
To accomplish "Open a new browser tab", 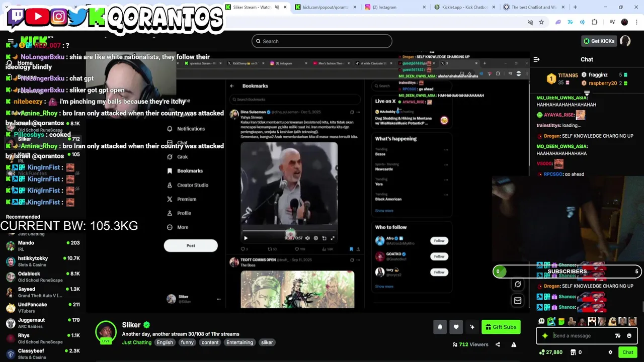I will 575,7.
